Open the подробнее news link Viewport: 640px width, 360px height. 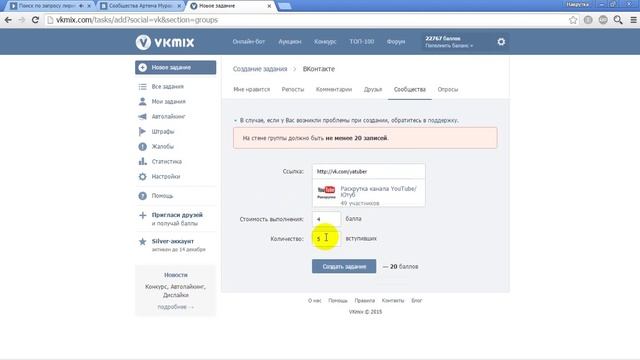click(176, 307)
